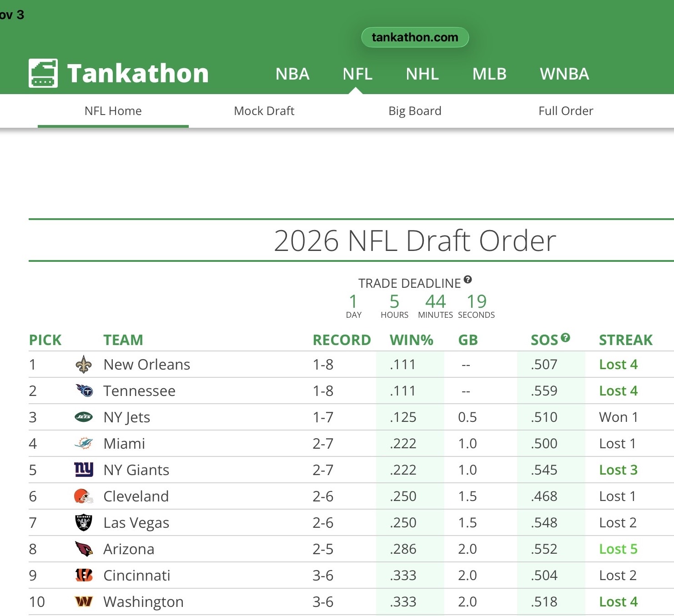Switch to the NHL section

(423, 74)
